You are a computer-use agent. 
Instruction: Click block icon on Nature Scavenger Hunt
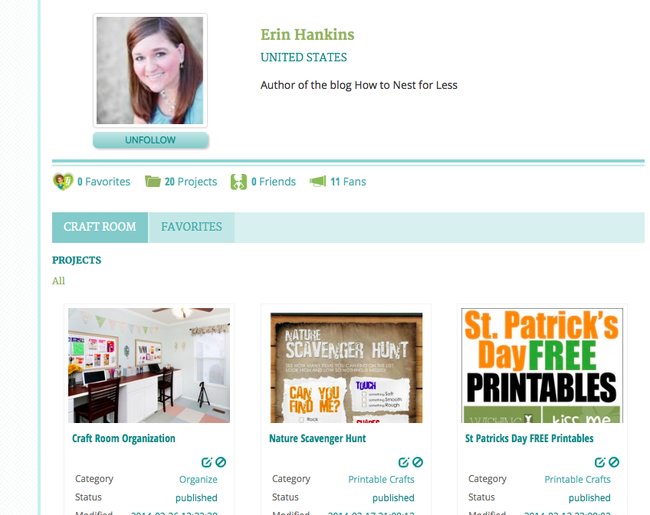(x=418, y=462)
